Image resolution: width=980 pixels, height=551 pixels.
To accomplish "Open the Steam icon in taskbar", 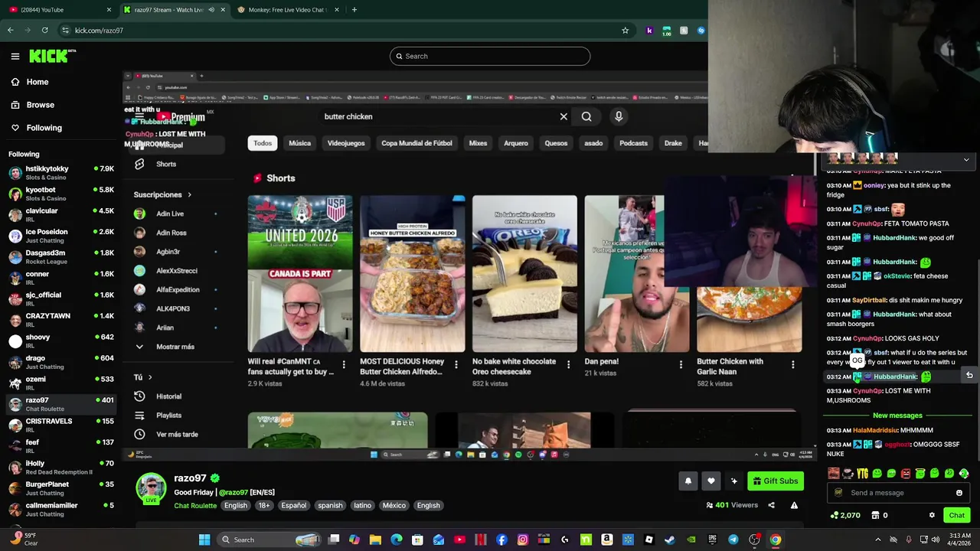I will (670, 540).
